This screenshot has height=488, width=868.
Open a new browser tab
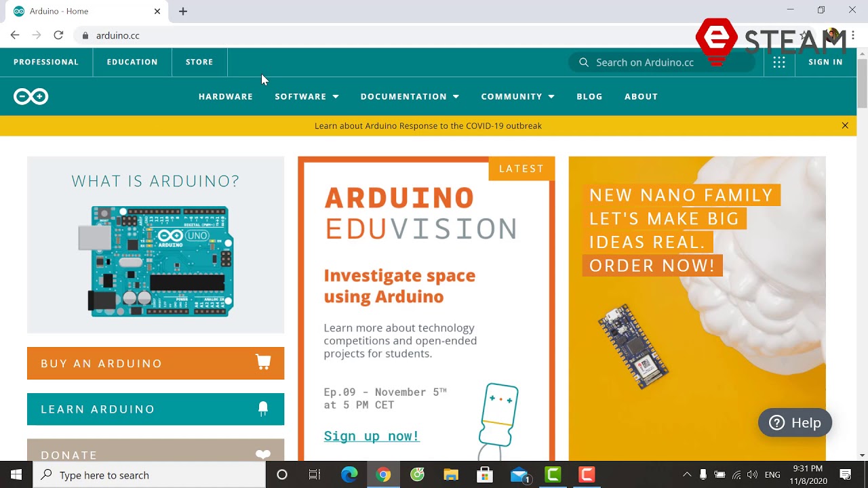(183, 11)
